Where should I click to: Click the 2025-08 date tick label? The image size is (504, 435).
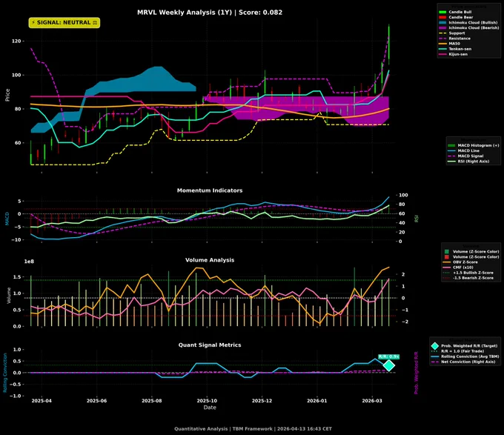[x=152, y=401]
